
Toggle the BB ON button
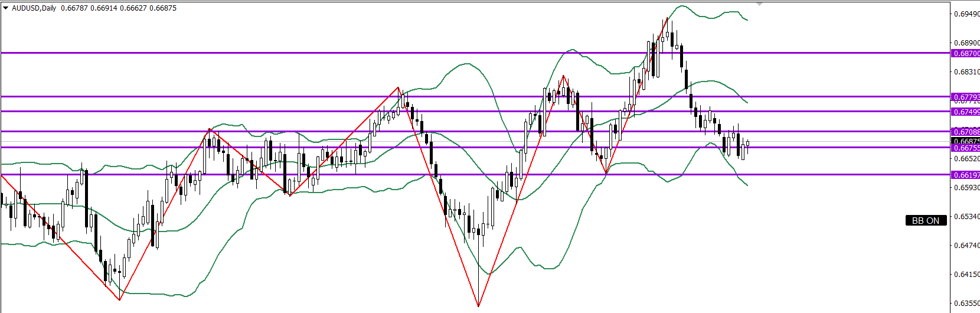point(925,220)
